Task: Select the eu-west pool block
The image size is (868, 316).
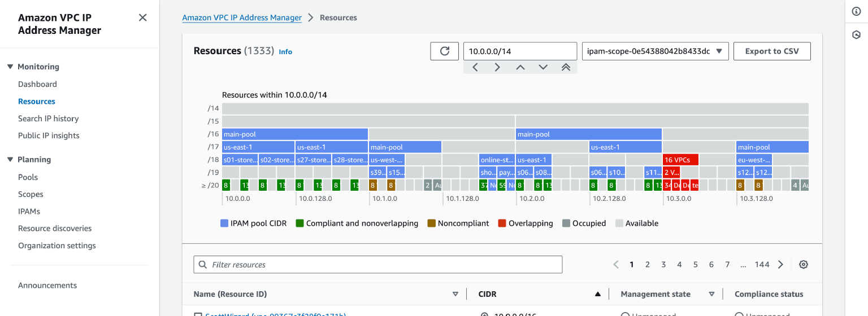Action: coord(754,160)
